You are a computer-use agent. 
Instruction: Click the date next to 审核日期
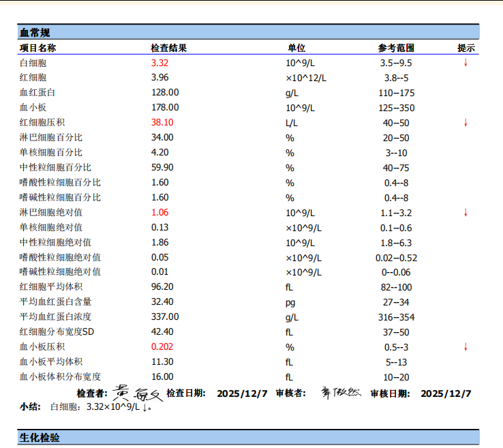pos(446,393)
